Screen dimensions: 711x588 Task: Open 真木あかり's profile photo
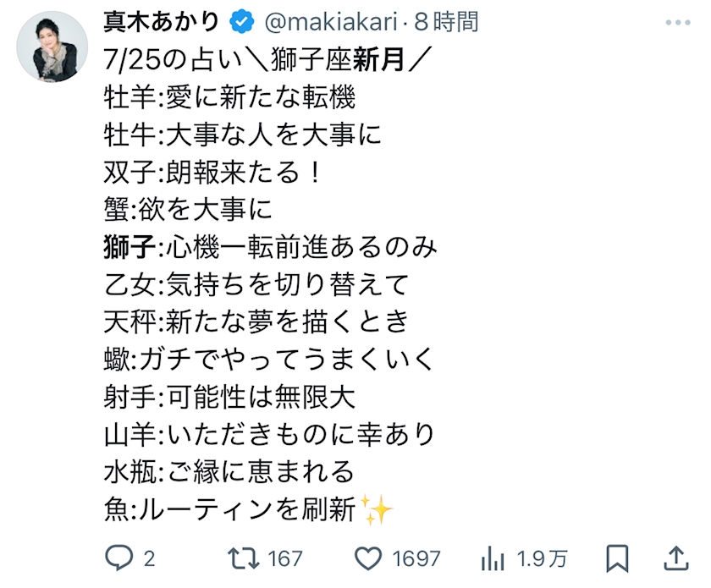tap(52, 47)
